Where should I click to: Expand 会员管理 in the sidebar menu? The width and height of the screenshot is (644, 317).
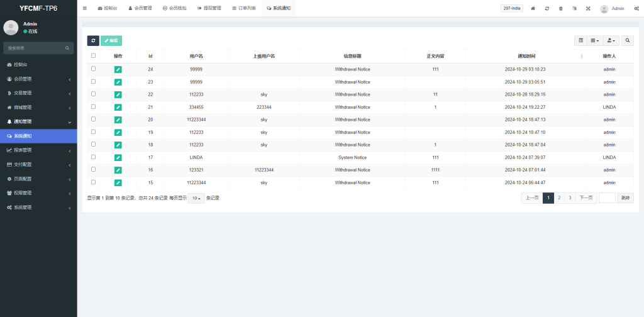point(38,79)
